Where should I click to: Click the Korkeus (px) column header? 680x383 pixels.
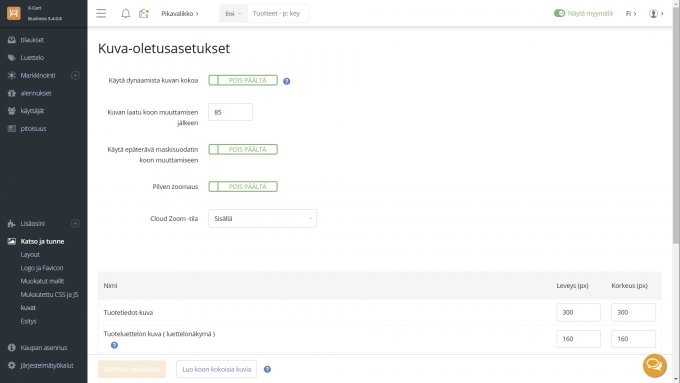[x=629, y=286]
